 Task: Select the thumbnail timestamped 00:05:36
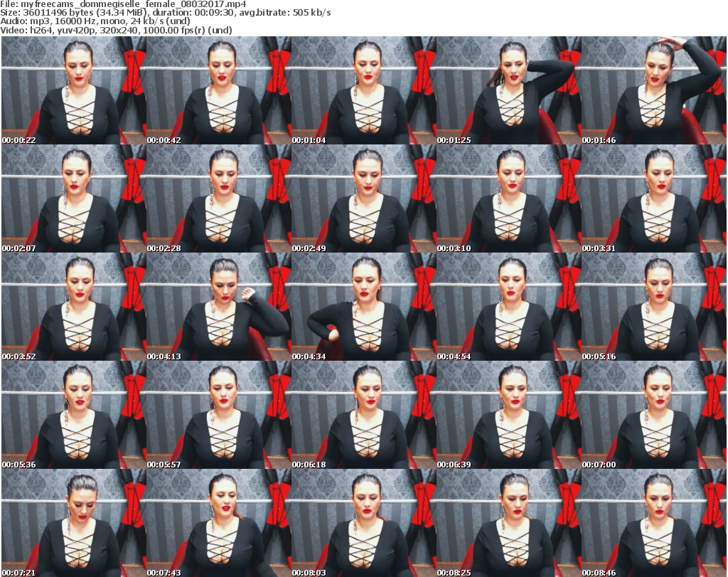point(74,415)
